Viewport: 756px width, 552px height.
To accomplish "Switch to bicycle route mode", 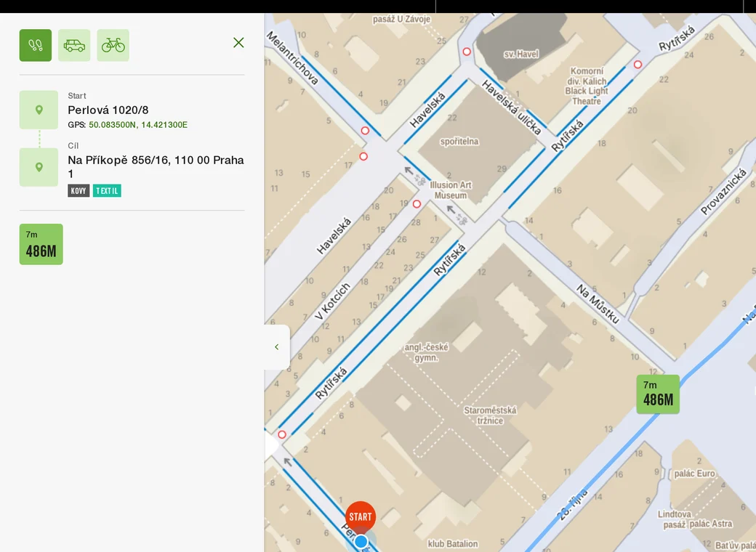I will (113, 45).
